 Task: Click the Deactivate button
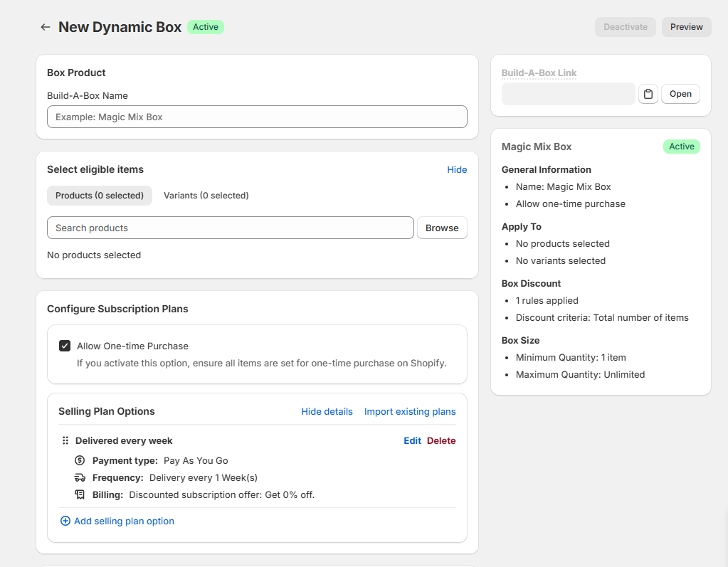point(626,27)
